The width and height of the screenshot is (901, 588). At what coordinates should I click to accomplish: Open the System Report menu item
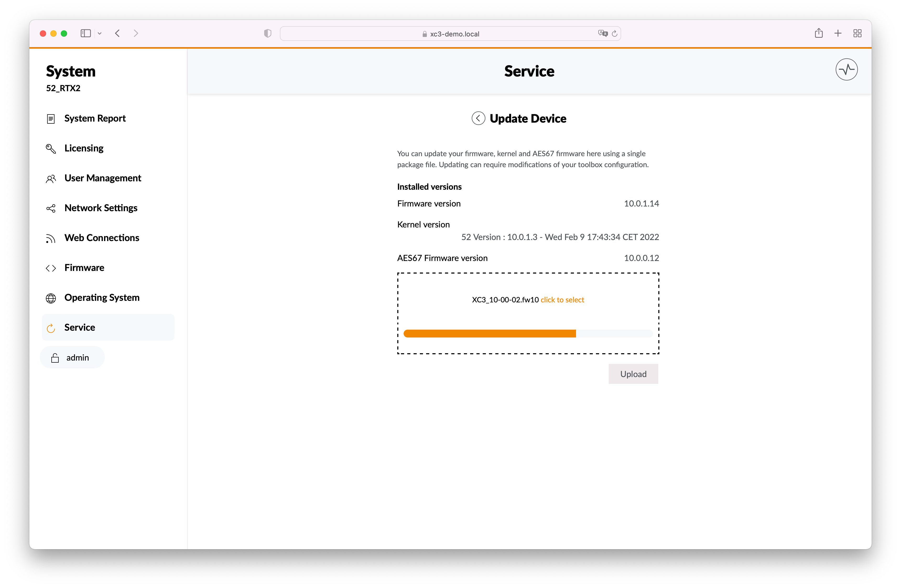(x=108, y=118)
